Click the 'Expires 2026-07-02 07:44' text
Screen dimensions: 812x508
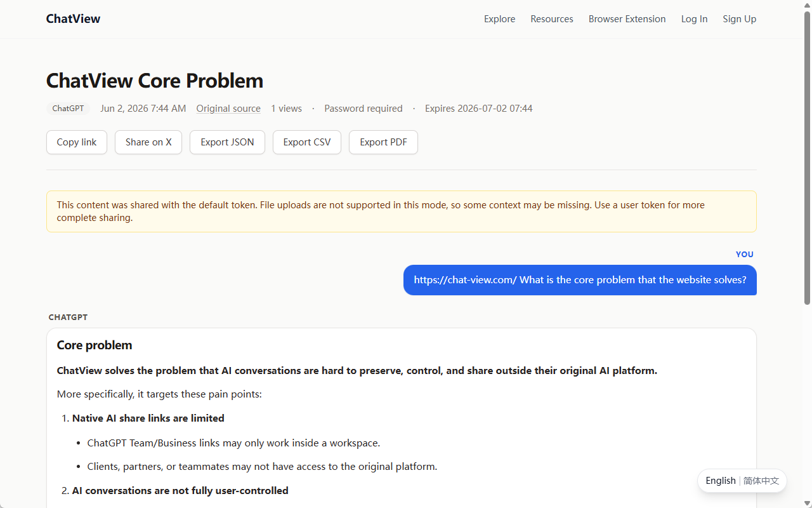pyautogui.click(x=479, y=109)
